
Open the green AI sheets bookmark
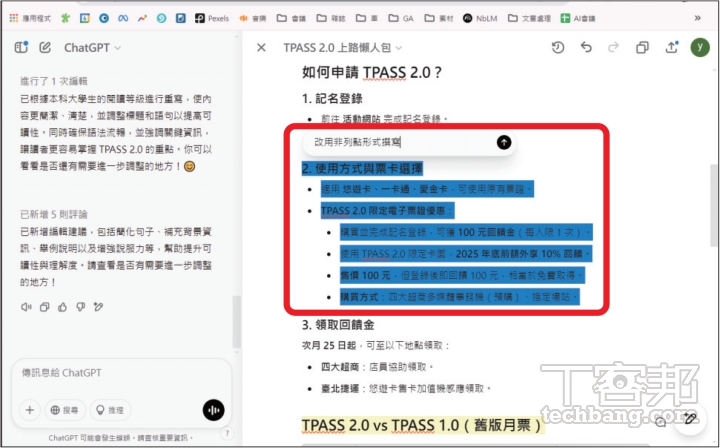click(x=578, y=18)
